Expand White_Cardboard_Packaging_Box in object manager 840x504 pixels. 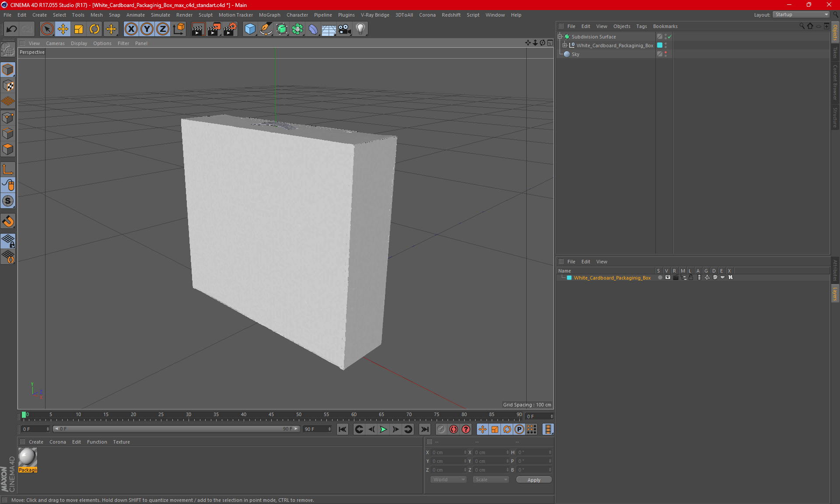pyautogui.click(x=567, y=45)
